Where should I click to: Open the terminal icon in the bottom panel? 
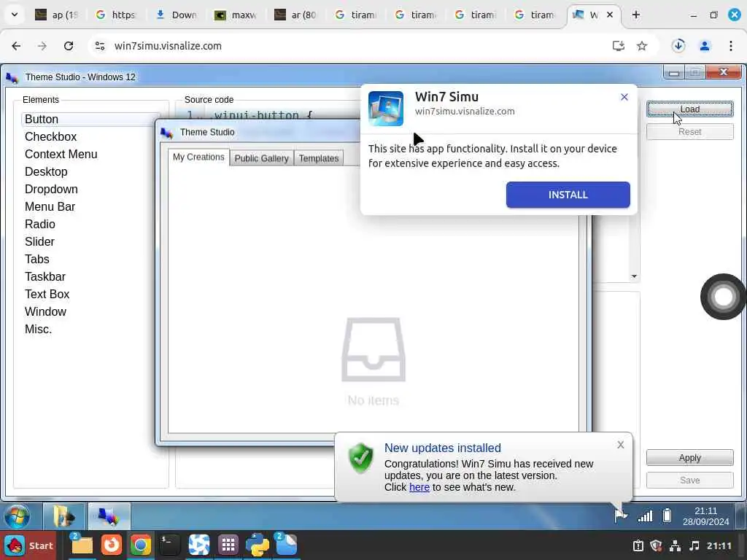(169, 545)
